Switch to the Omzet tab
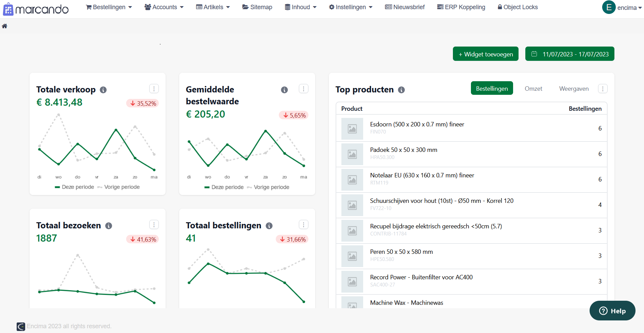The width and height of the screenshot is (644, 333). pos(533,89)
